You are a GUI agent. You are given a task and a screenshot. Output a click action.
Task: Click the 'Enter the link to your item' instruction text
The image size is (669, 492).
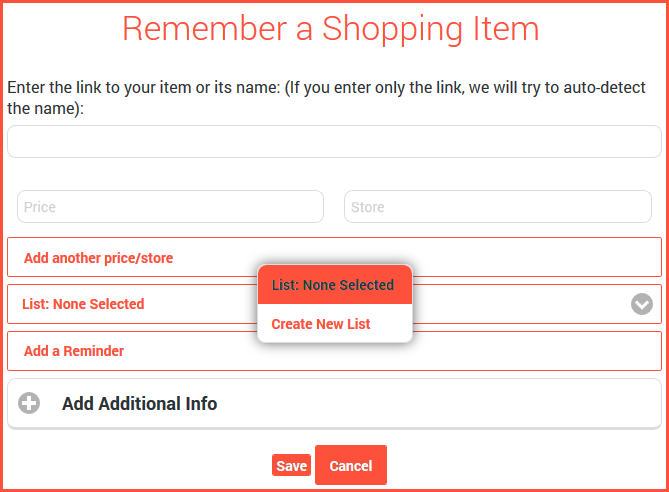click(326, 98)
